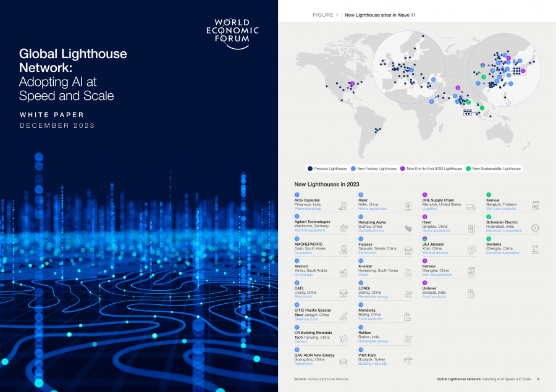Click the New Lighthouses in 2023 heading
The height and width of the screenshot is (392, 556).
327,184
